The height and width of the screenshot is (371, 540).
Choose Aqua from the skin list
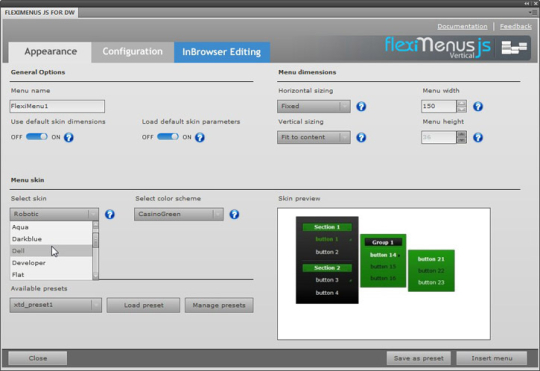pyautogui.click(x=51, y=227)
